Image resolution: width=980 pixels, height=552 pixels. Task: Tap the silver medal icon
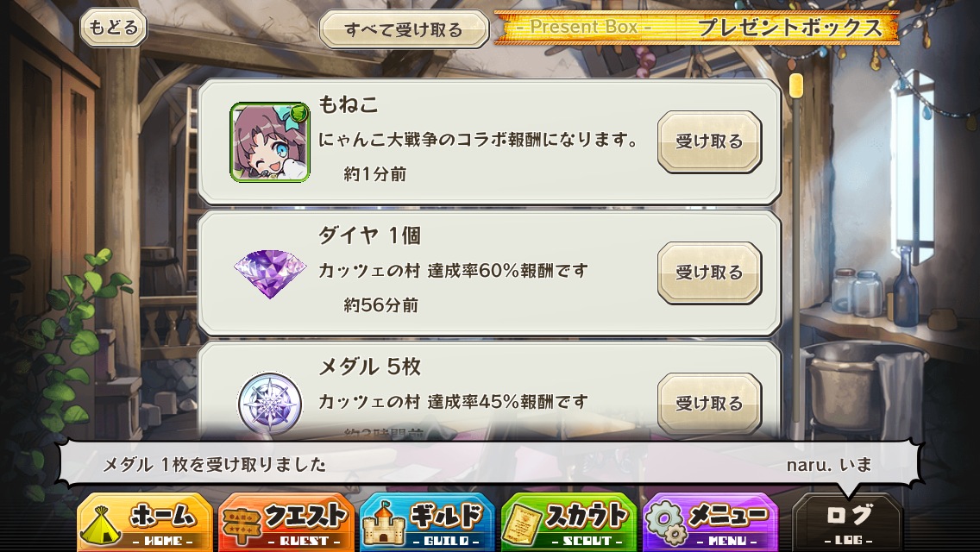pyautogui.click(x=270, y=403)
